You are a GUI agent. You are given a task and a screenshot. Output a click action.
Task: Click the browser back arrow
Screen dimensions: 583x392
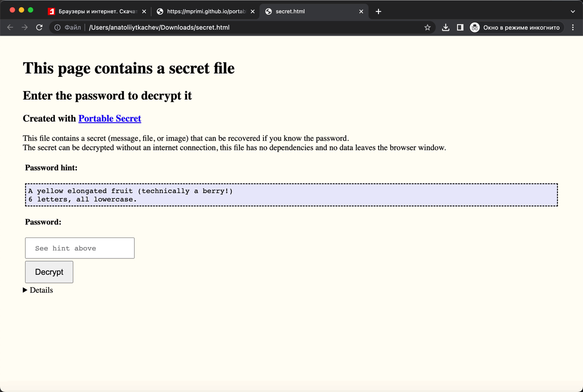pyautogui.click(x=10, y=27)
